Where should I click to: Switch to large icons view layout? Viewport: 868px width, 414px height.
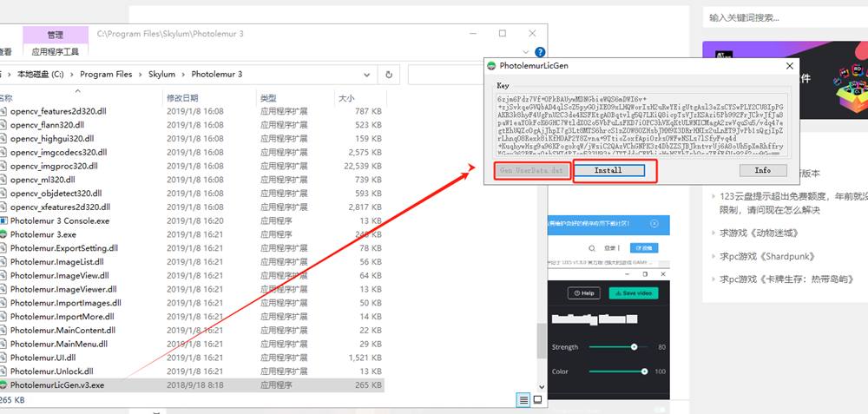click(537, 399)
